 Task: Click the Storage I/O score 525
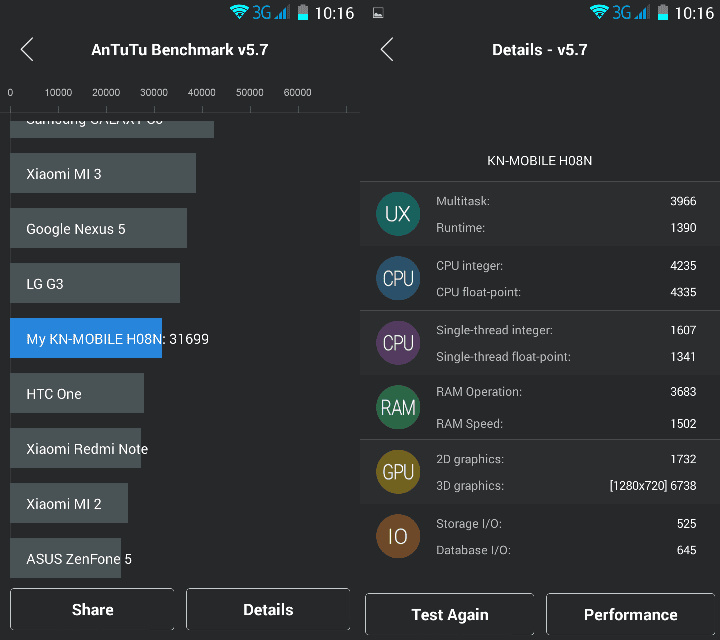(686, 524)
